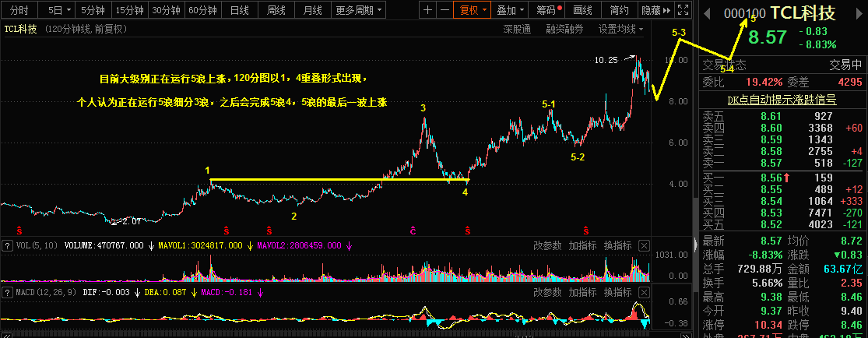Click bottom horizontal chart scrollbar track
The image size is (868, 338).
(346, 335)
